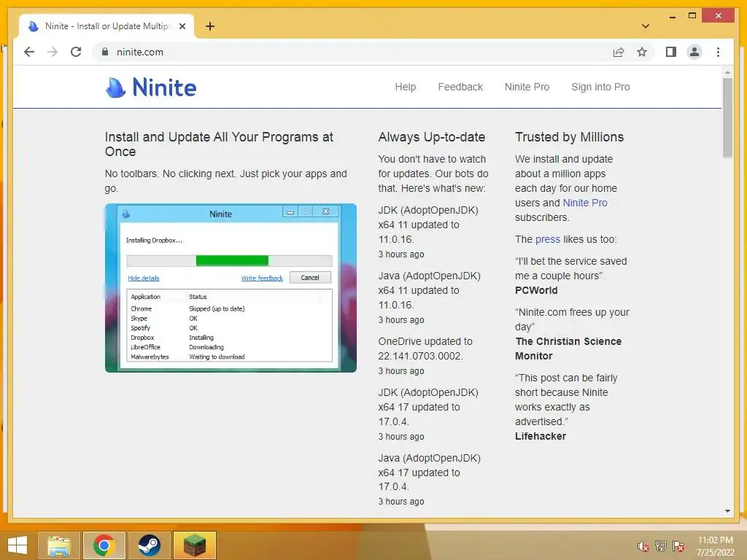Click the browser forward arrow
Image resolution: width=747 pixels, height=560 pixels.
tap(53, 52)
